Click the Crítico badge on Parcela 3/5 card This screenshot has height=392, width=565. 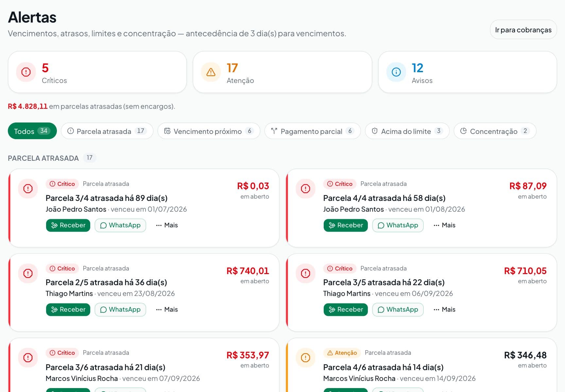pos(340,269)
